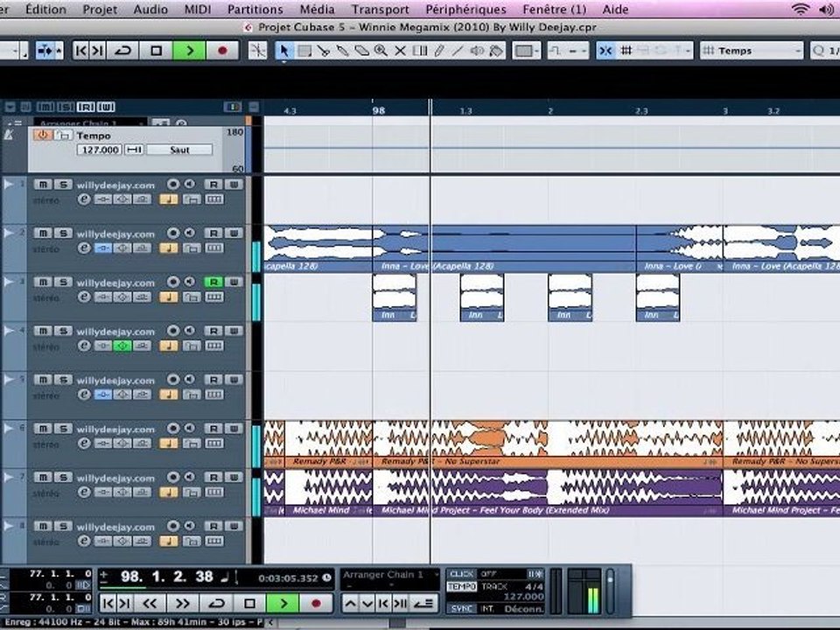This screenshot has width=840, height=630.
Task: Mute track 8 with the M button
Action: tap(43, 526)
